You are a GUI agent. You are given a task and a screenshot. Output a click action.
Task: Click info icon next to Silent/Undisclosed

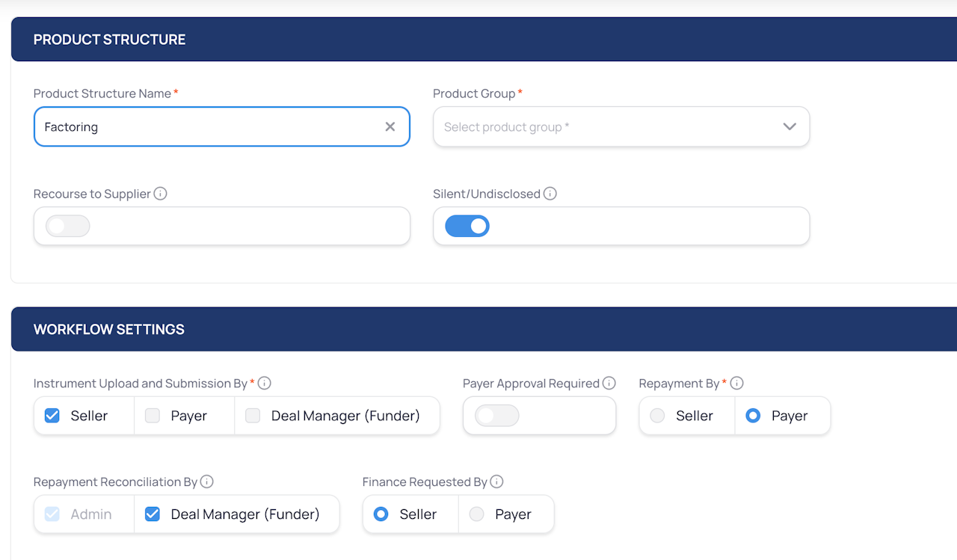pyautogui.click(x=550, y=194)
